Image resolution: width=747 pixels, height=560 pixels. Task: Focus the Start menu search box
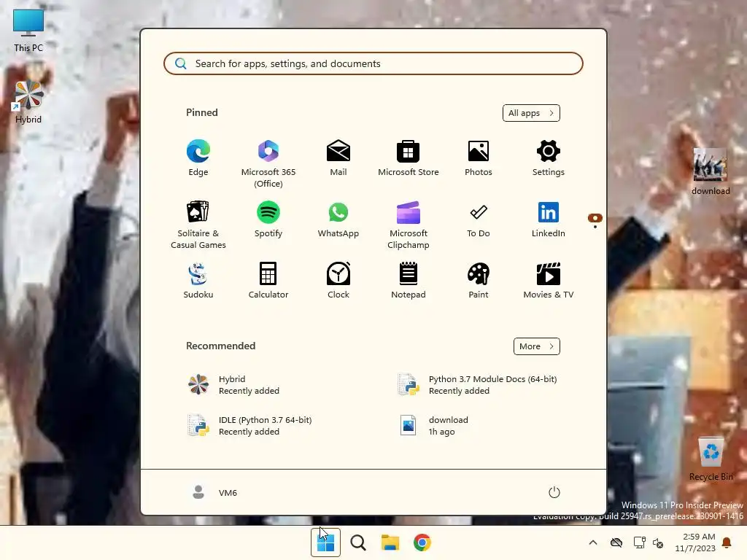pos(373,63)
